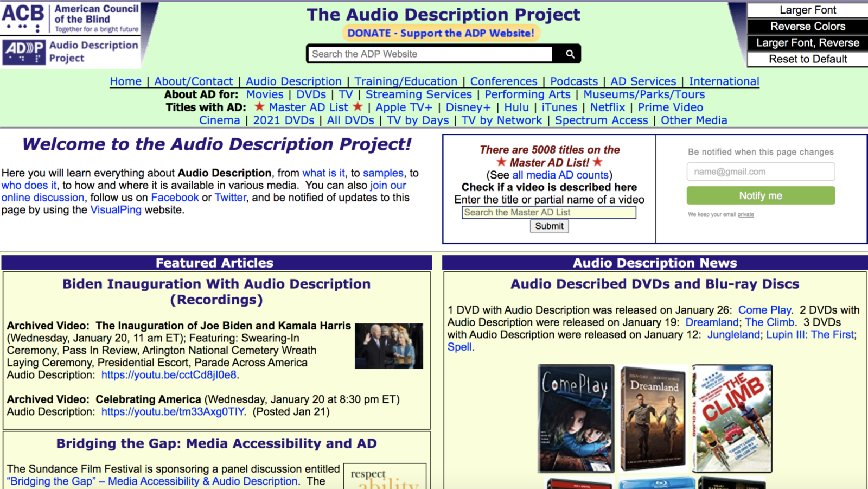
Task: Open the Streaming Services link
Action: pyautogui.click(x=418, y=94)
